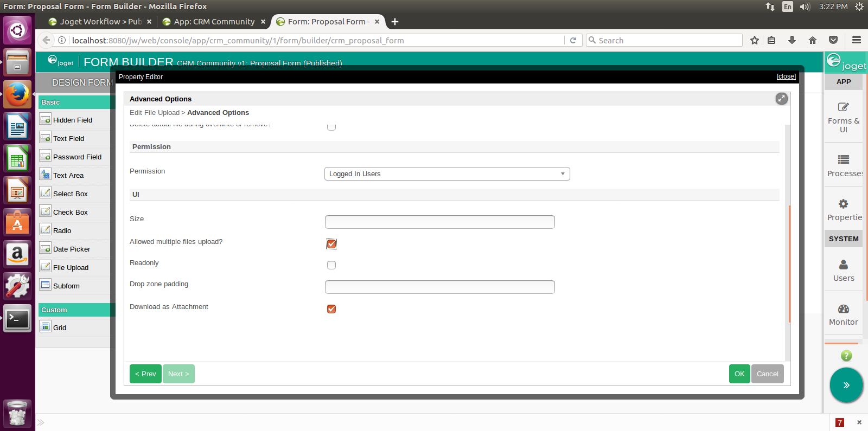
Task: Toggle the delete actual file checkbox
Action: coord(331,127)
